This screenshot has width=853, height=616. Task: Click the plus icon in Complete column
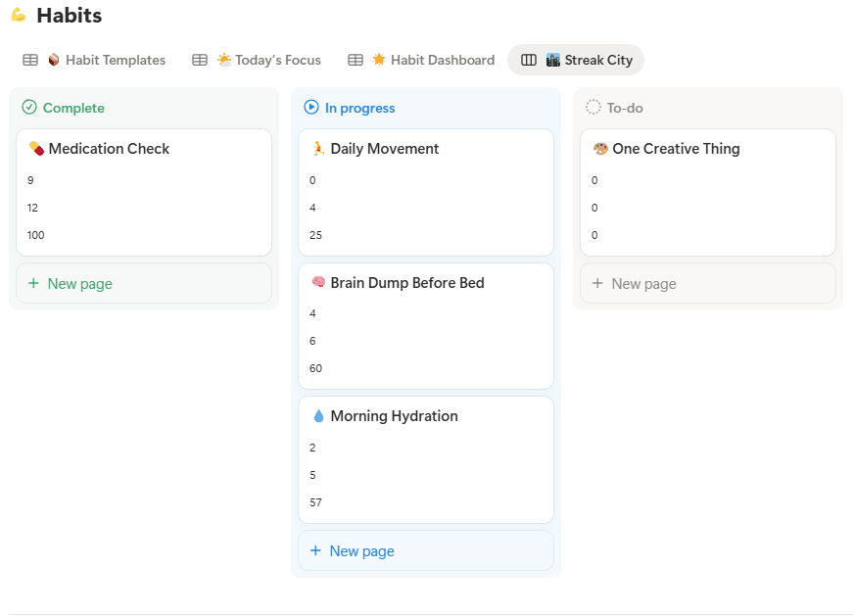[x=33, y=283]
